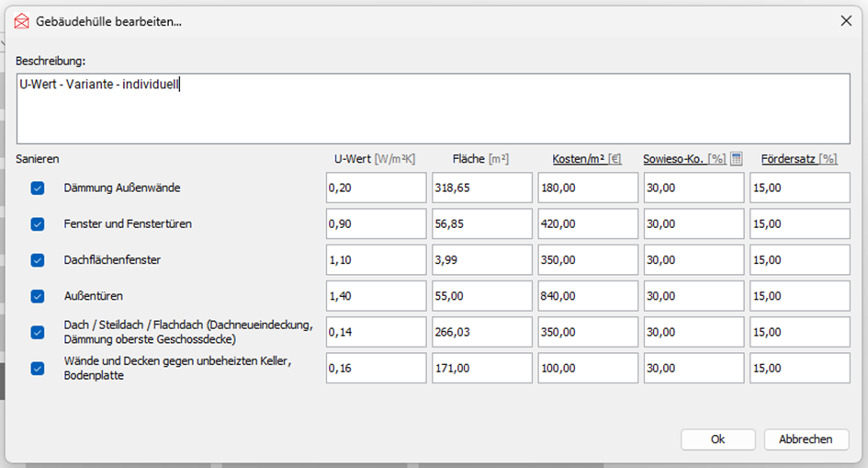
Task: Click the Fläche field for Fenster und Fenstertüren
Action: pyautogui.click(x=481, y=224)
